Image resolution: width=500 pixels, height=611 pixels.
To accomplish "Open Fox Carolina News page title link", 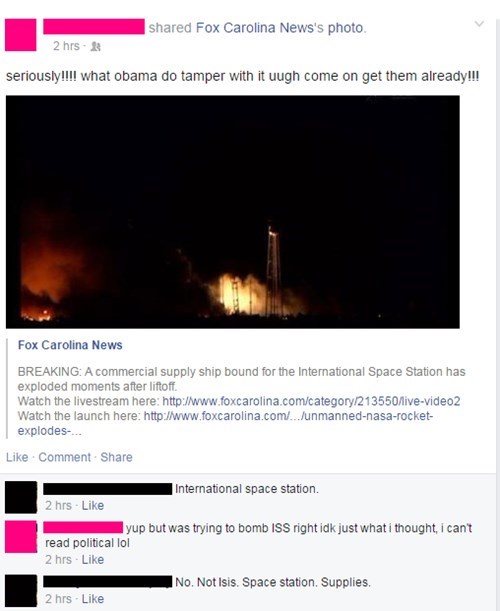I will point(70,345).
